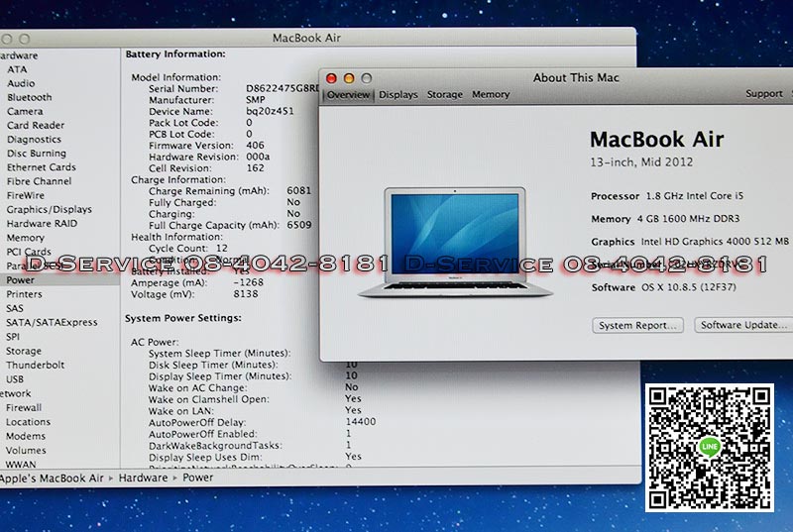Click the Cycle Count value 12

tap(222, 248)
